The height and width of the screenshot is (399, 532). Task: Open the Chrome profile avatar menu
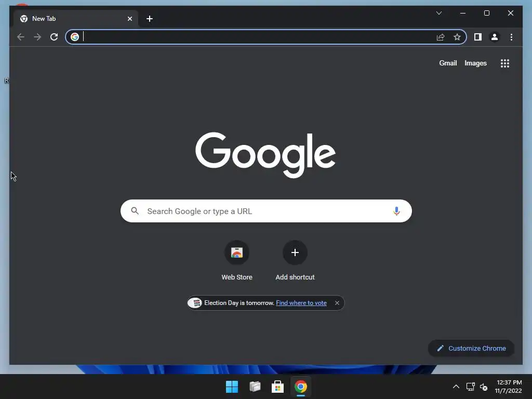pyautogui.click(x=495, y=37)
